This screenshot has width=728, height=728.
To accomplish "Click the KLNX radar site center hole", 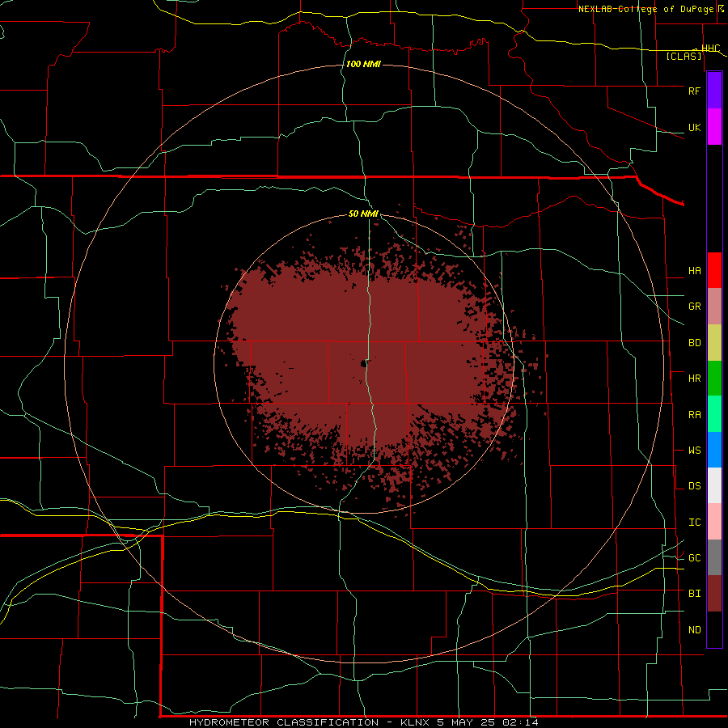I will point(364,363).
